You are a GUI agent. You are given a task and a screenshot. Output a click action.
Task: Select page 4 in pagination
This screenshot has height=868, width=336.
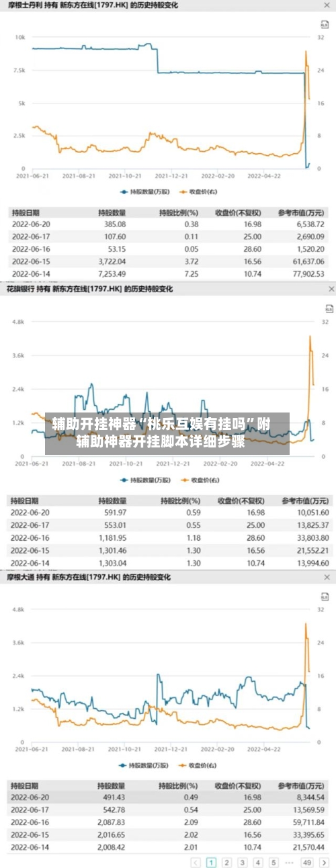[258, 862]
